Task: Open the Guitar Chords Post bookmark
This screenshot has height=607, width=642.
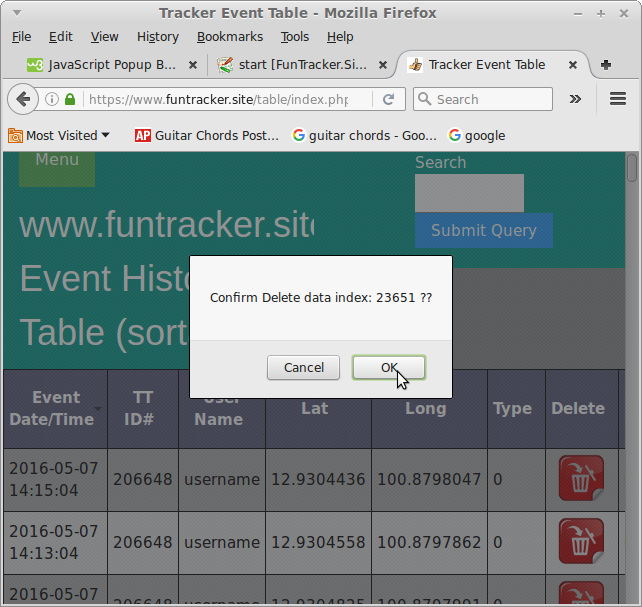Action: (x=206, y=135)
